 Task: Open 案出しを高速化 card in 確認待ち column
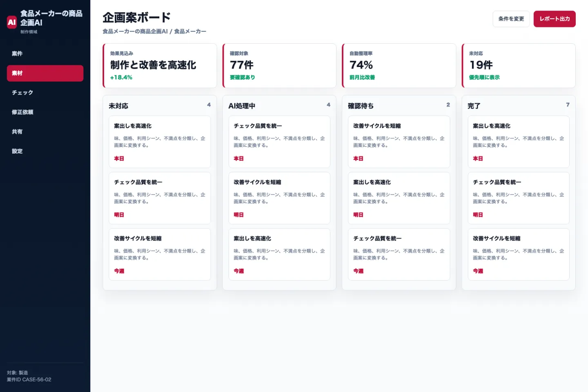[x=399, y=198]
